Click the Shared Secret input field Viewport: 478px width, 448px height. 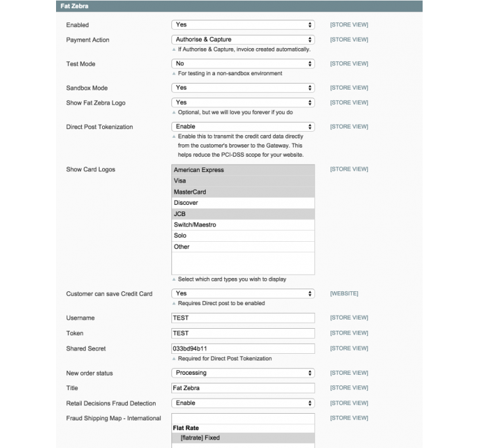(243, 349)
